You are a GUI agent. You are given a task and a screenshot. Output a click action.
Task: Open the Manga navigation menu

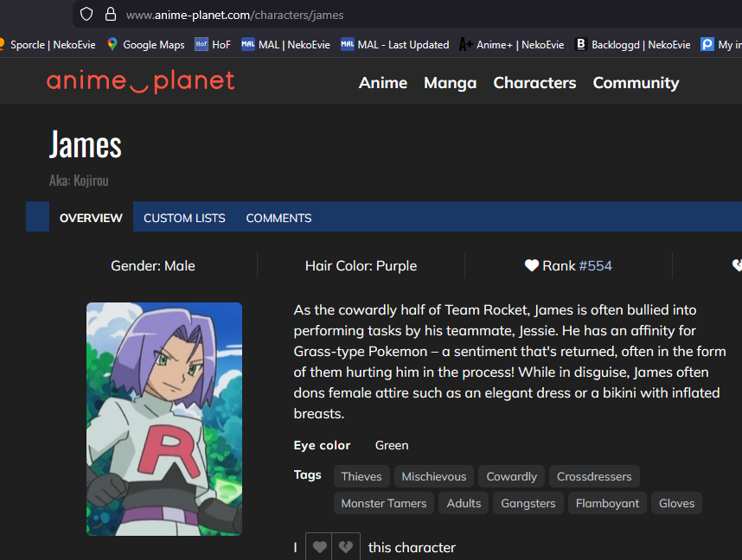[450, 83]
